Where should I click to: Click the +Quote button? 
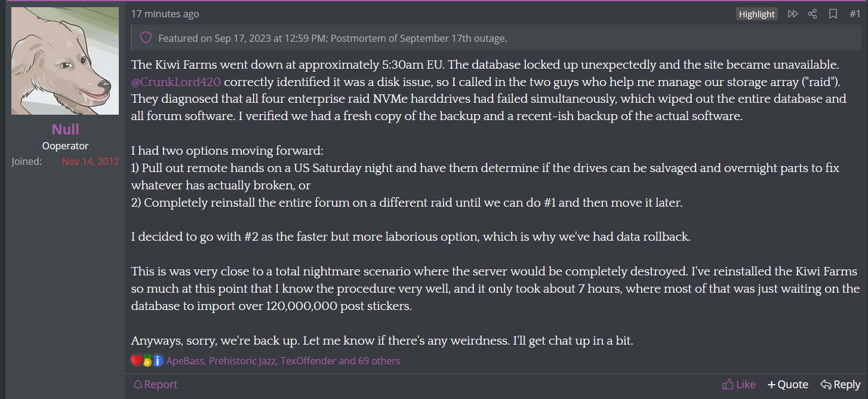(787, 385)
